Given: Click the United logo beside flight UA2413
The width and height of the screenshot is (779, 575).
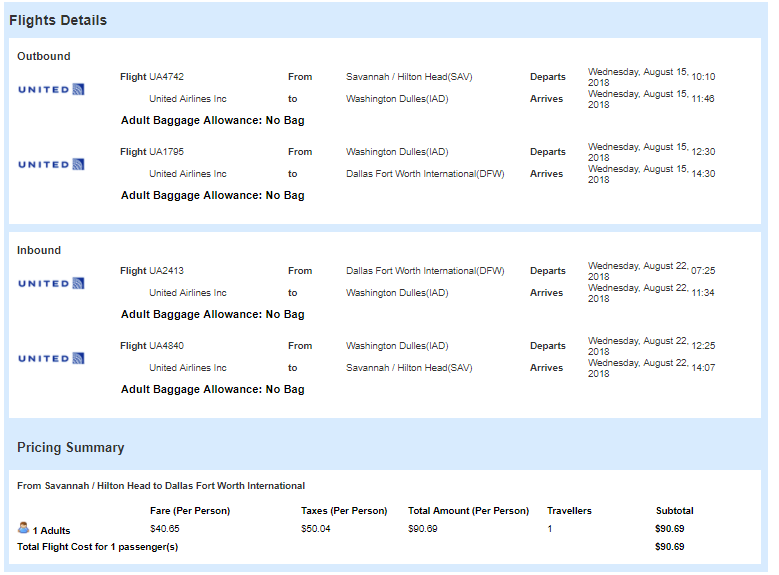Looking at the screenshot, I should pyautogui.click(x=51, y=283).
